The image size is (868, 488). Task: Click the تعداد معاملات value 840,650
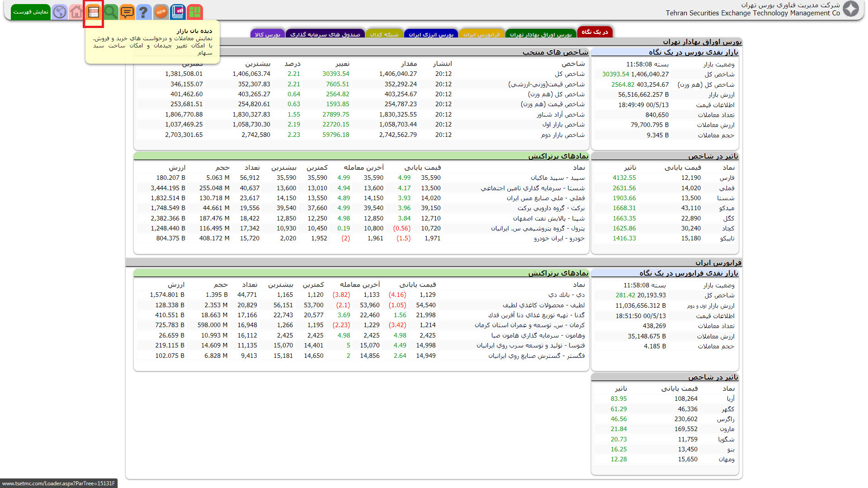click(x=657, y=115)
